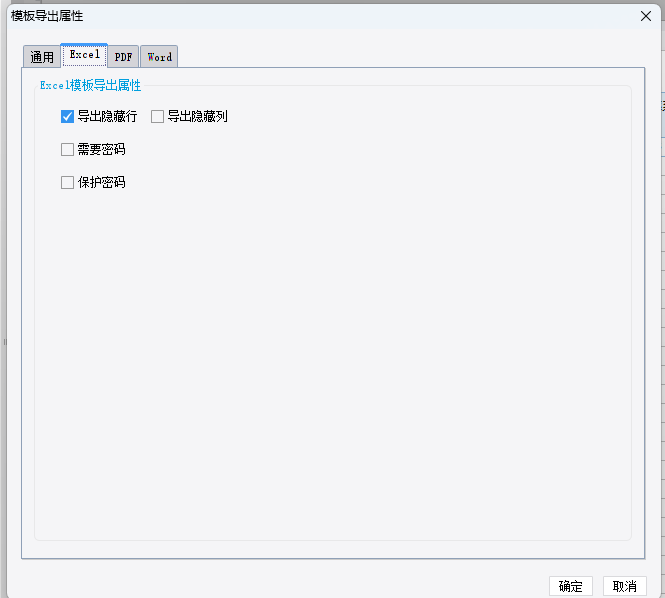This screenshot has height=598, width=665.
Task: Click the splitter grip on left edge
Action: click(5, 342)
